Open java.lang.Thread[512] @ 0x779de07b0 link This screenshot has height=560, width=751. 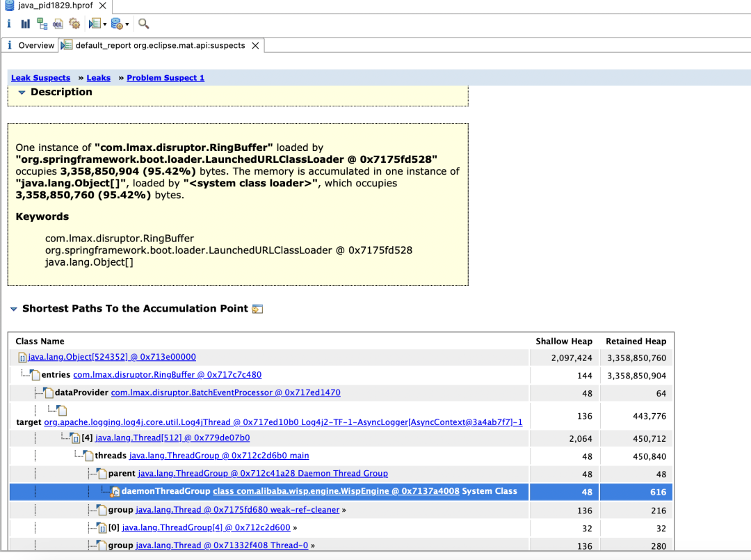[x=172, y=438]
